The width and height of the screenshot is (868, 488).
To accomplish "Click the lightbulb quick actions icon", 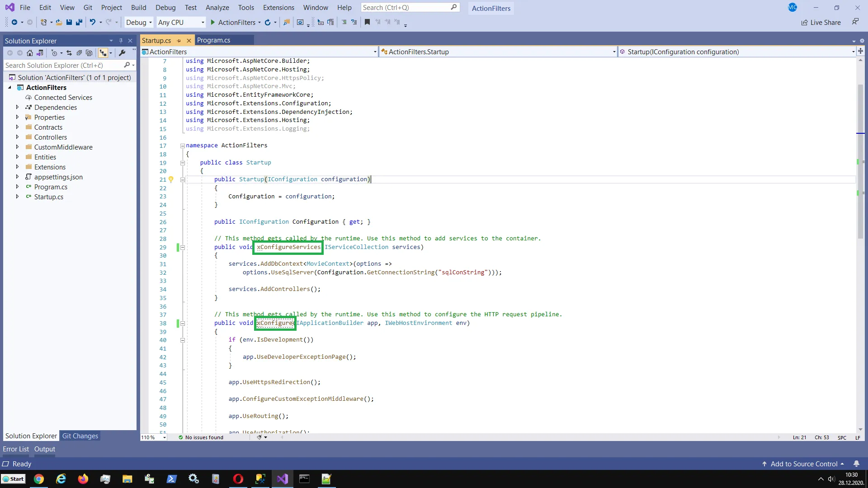I will pyautogui.click(x=171, y=179).
